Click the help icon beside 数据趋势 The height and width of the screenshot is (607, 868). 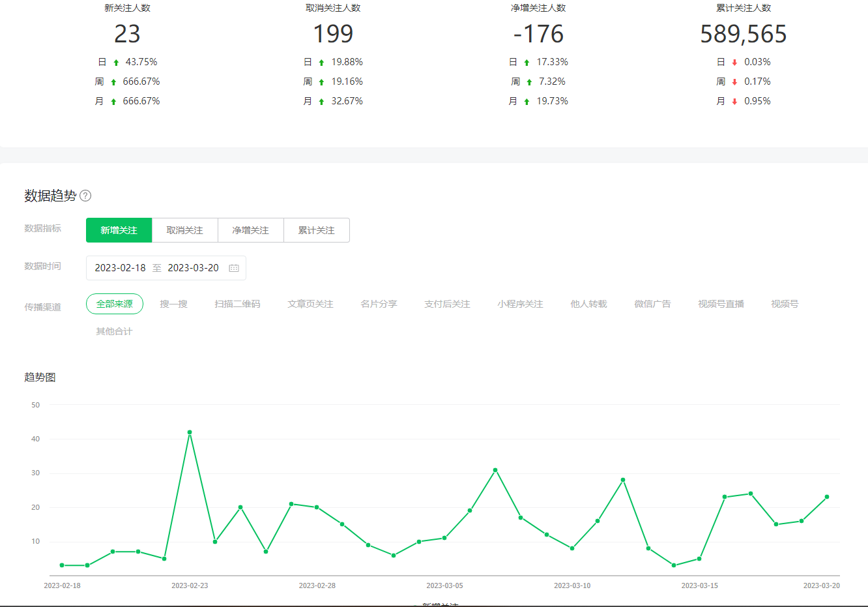click(85, 196)
